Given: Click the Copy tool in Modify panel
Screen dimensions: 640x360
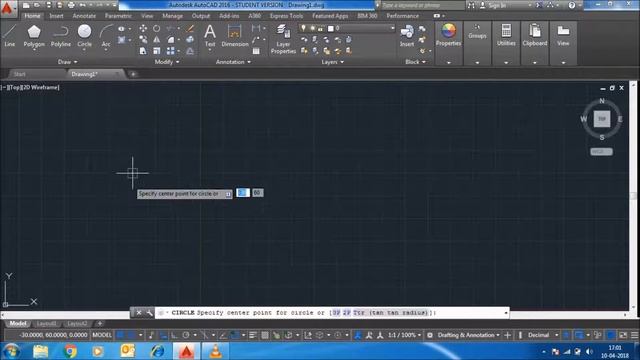Looking at the screenshot, I should point(143,40).
